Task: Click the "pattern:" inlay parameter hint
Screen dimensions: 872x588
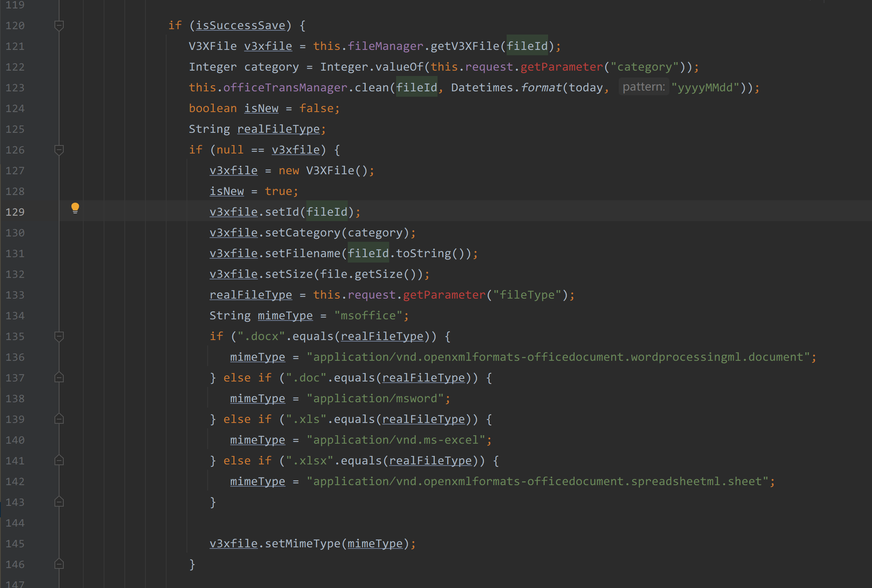Action: pyautogui.click(x=644, y=87)
